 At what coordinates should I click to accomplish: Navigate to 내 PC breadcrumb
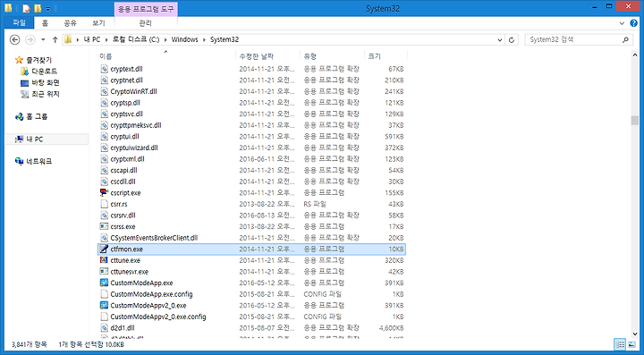pos(91,39)
